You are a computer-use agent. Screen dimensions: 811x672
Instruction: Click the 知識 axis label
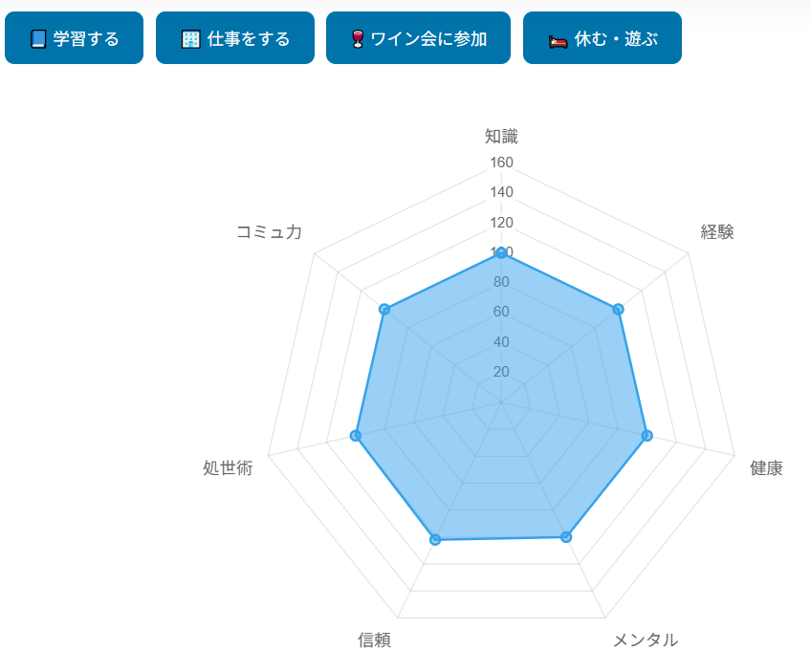501,136
